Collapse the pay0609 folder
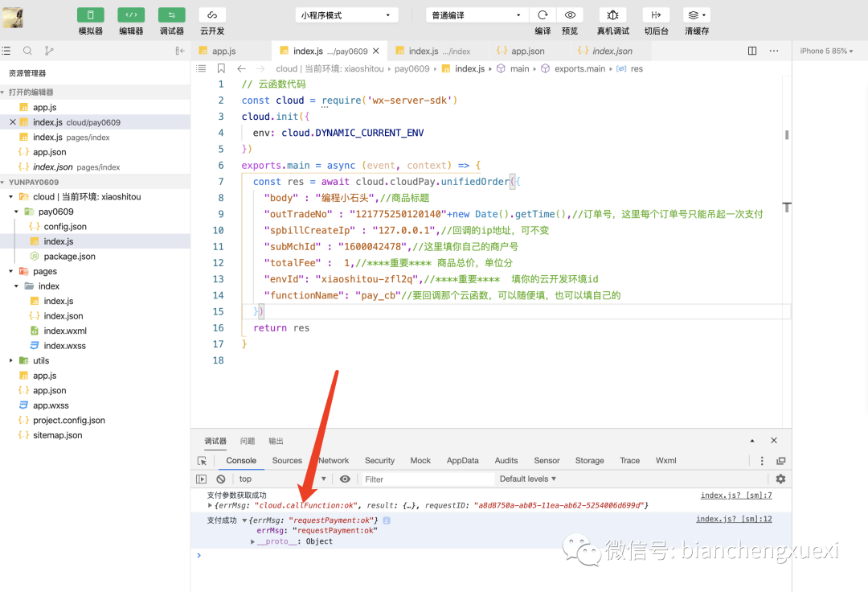Screen dimensions: 868x592 coord(16,212)
